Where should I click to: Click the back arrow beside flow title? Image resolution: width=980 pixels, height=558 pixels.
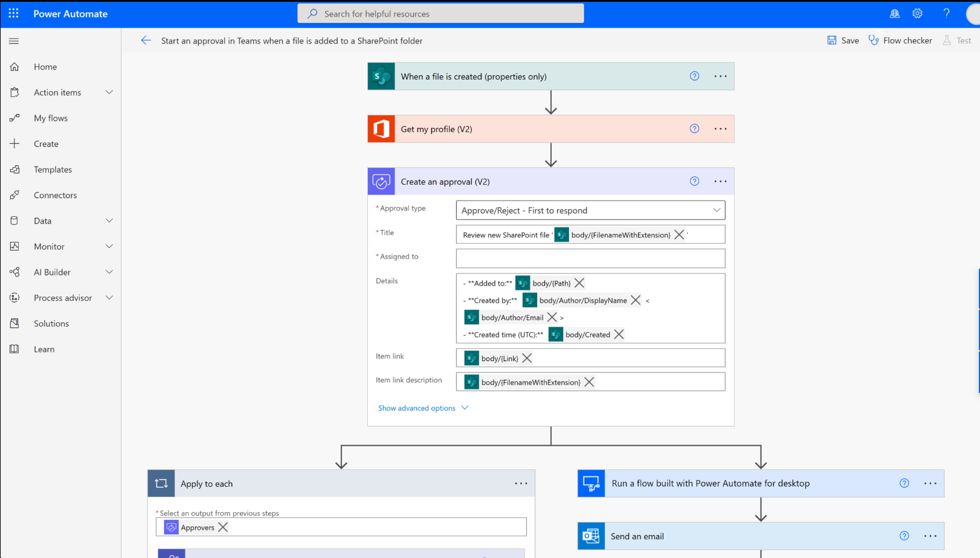click(146, 40)
